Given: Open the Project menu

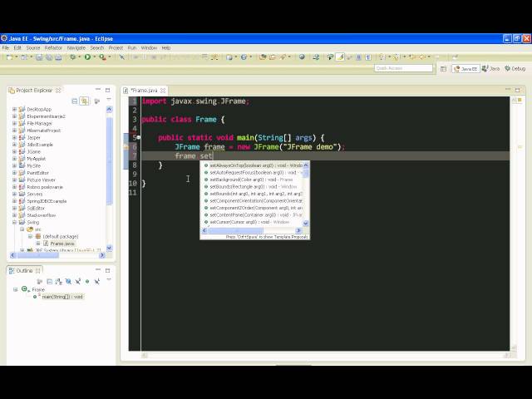Looking at the screenshot, I should tap(116, 48).
